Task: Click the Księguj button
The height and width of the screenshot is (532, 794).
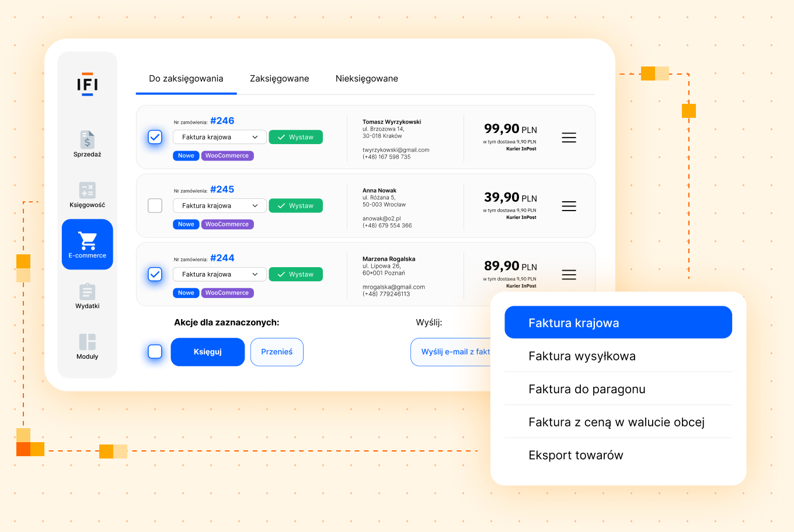Action: point(208,352)
